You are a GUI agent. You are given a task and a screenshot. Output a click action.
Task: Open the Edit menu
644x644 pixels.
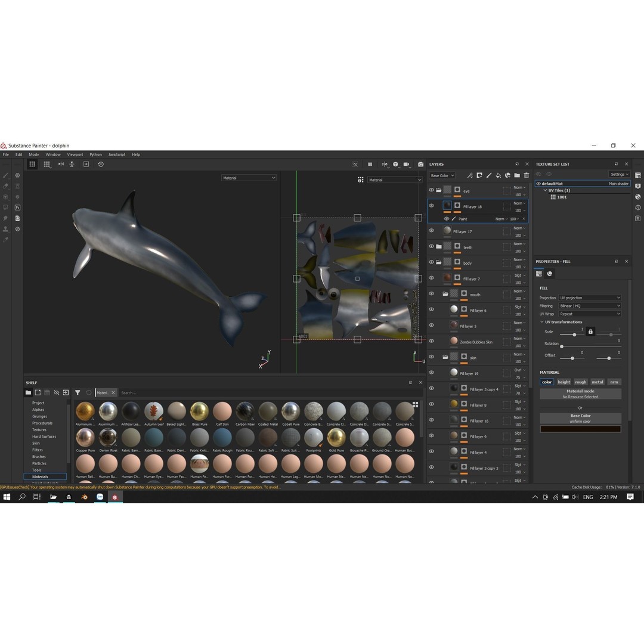point(19,154)
